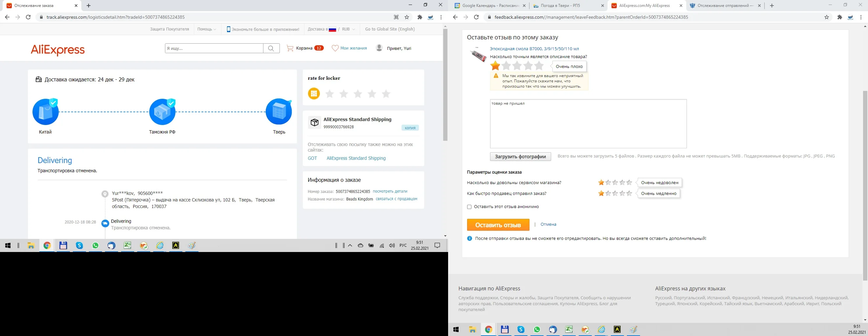Open the notification center in the left taskbar
This screenshot has height=336, width=868.
click(437, 246)
